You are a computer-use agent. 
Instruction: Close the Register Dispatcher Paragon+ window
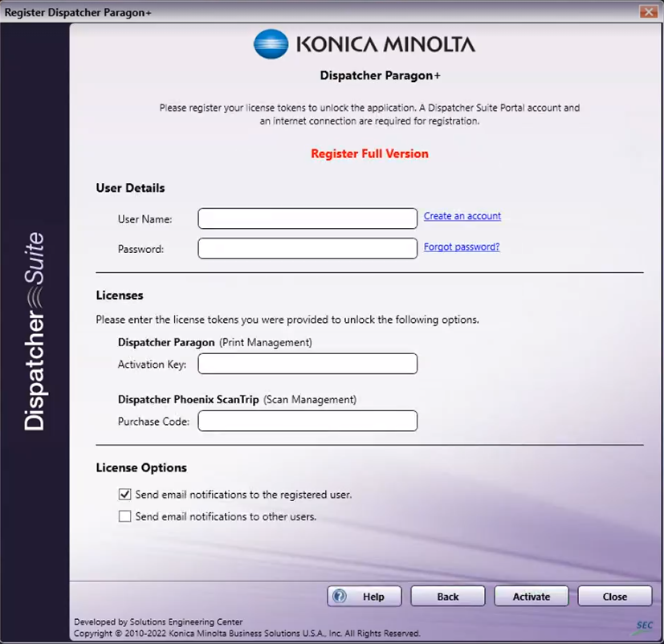click(x=648, y=11)
